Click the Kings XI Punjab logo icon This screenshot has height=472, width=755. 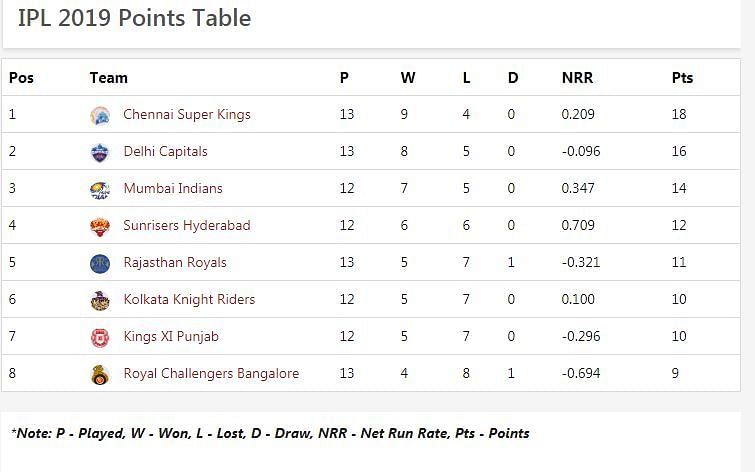tap(99, 337)
